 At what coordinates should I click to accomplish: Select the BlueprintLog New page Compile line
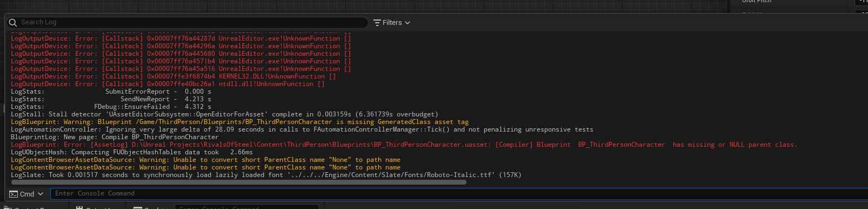pyautogui.click(x=115, y=137)
